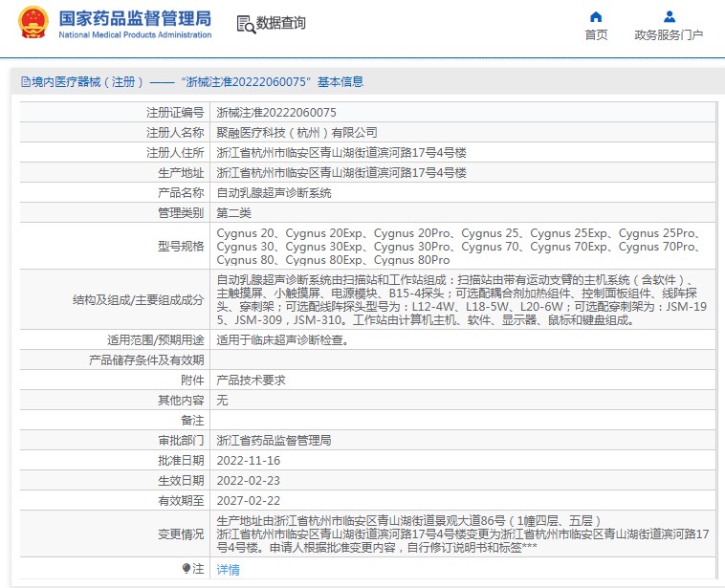
Task: Click the 产品技术要求 attachment cell
Action: (x=251, y=380)
